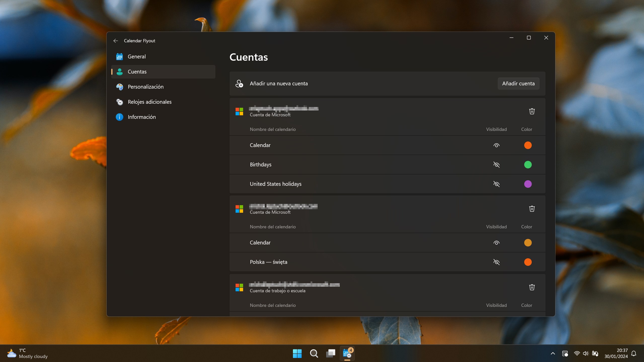This screenshot has width=644, height=362.
Task: Show hidden system tray icons chevron
Action: [553, 353]
